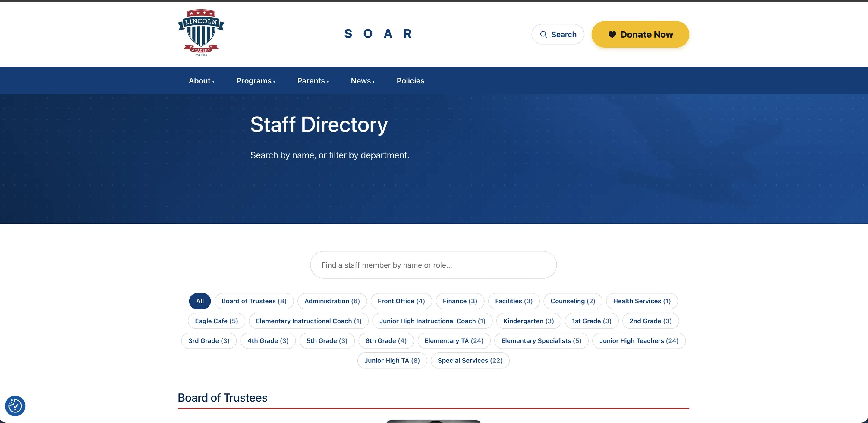Select the All filter chip

point(200,301)
